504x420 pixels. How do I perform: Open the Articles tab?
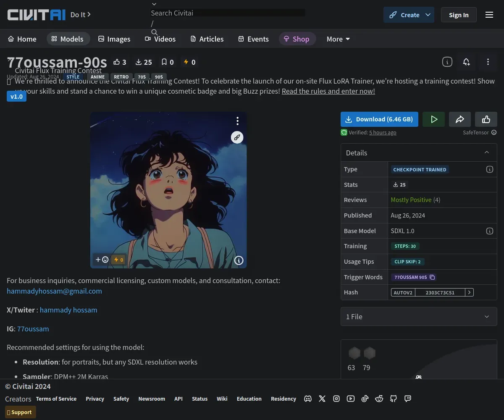[x=207, y=39]
